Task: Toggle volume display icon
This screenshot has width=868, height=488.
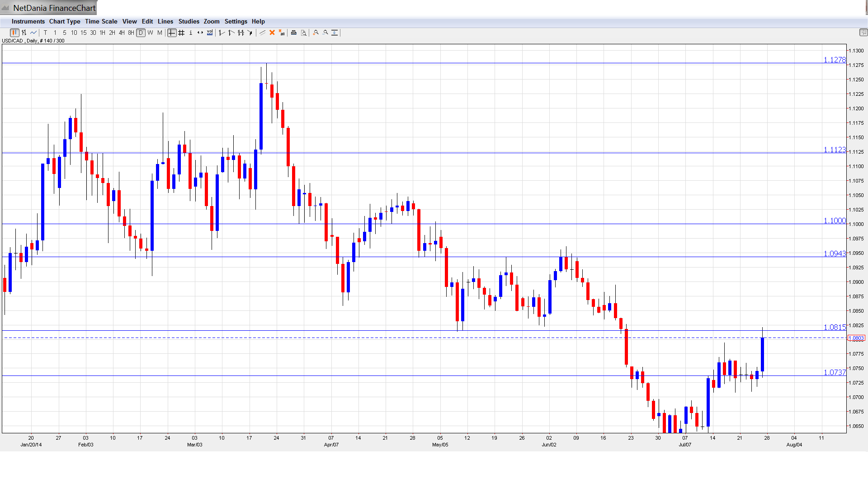Action: [210, 33]
